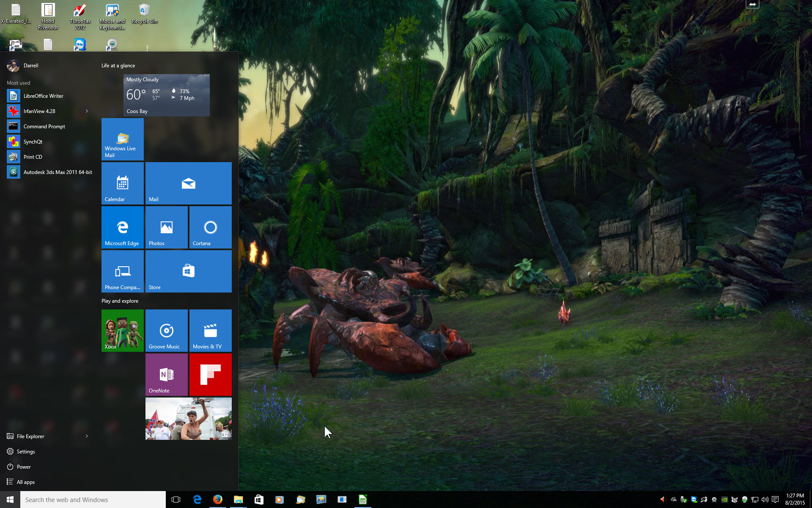Click the Firefox taskbar icon
The height and width of the screenshot is (508, 812).
[x=217, y=500]
